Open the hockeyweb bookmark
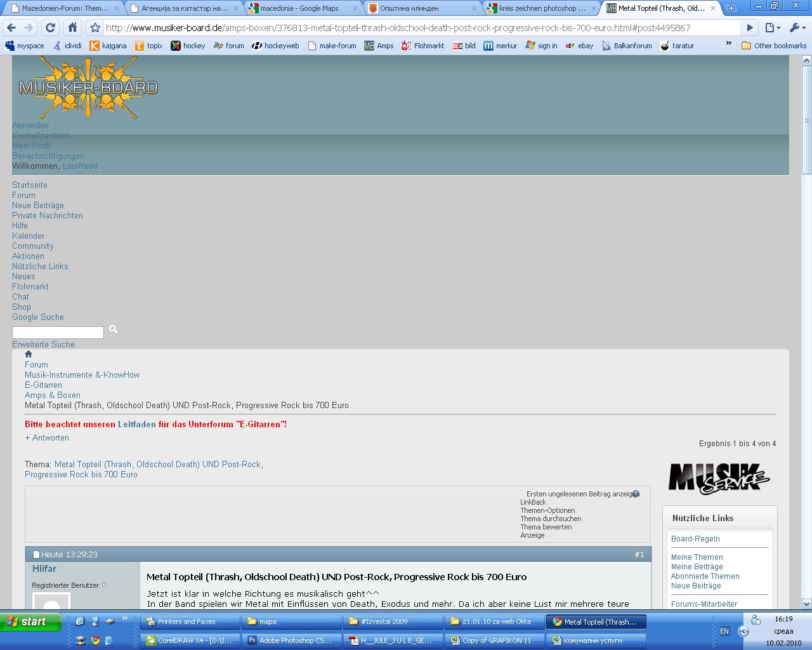812x650 pixels. pos(275,46)
